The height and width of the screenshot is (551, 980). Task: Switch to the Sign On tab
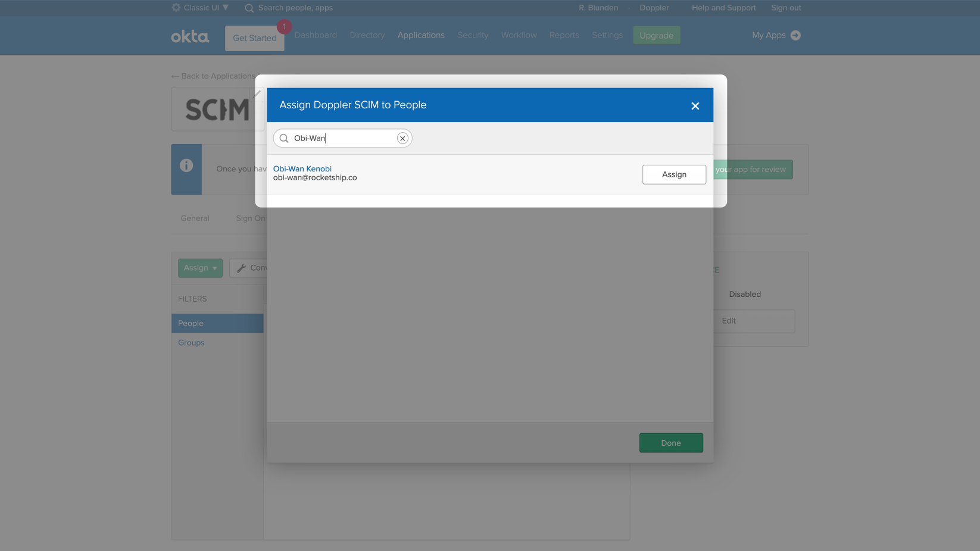(251, 218)
